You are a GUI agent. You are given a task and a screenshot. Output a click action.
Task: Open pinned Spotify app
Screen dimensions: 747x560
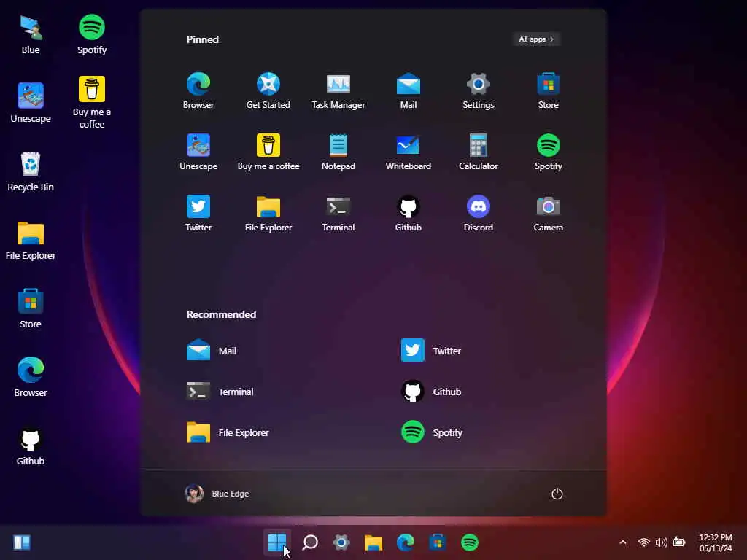pos(549,152)
